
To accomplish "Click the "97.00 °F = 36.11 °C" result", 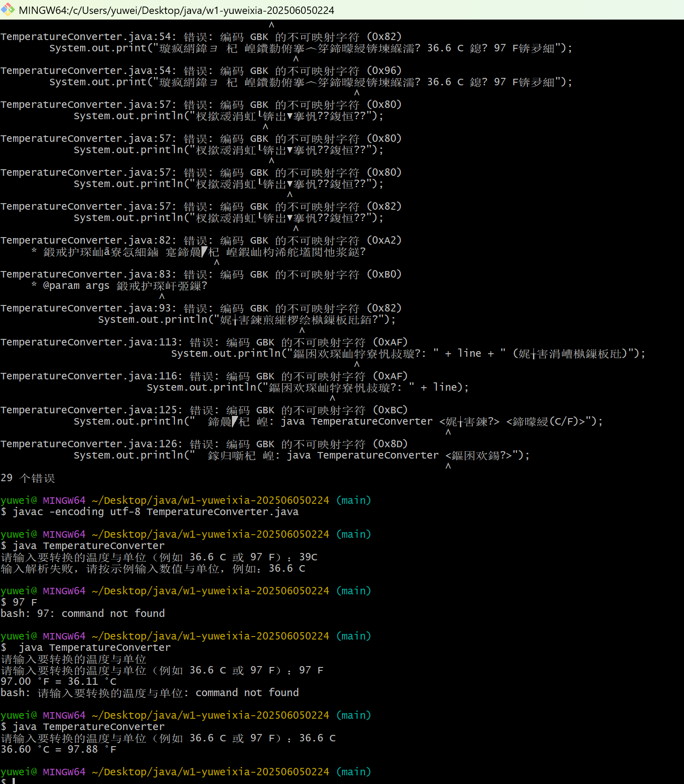I will click(x=59, y=681).
